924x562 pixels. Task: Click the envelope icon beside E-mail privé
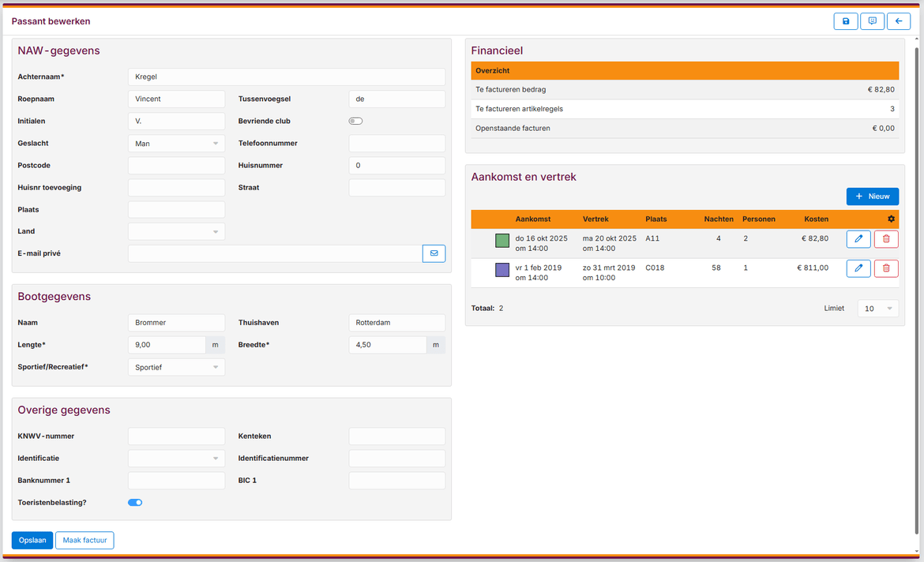[x=434, y=253]
